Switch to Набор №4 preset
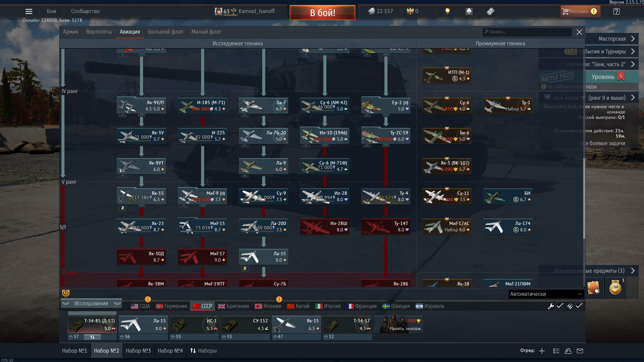644x362 pixels. 170,351
